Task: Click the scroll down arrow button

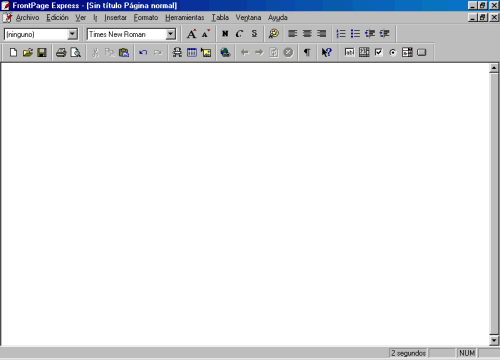Action: [x=494, y=340]
